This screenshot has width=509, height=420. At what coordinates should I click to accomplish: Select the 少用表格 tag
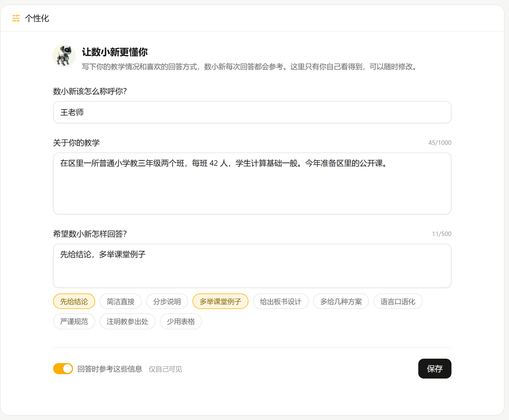click(181, 321)
